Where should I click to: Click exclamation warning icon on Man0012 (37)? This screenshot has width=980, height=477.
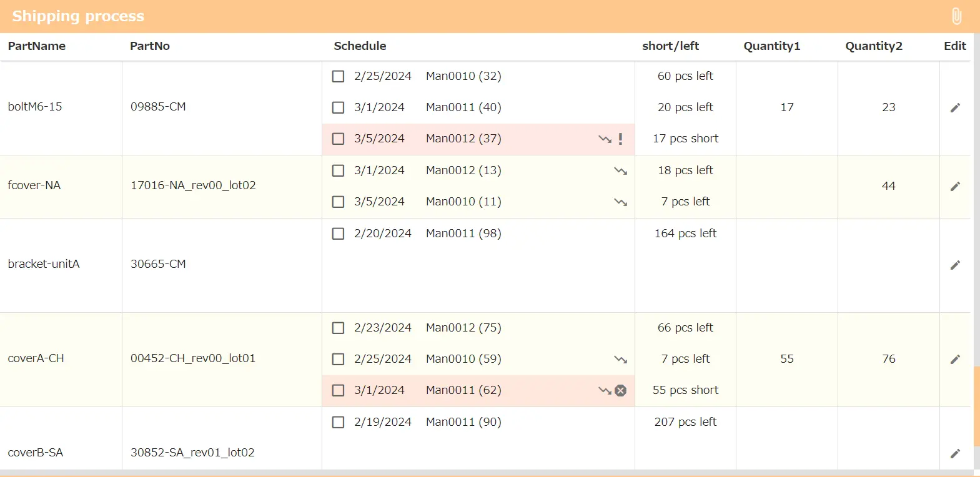620,139
